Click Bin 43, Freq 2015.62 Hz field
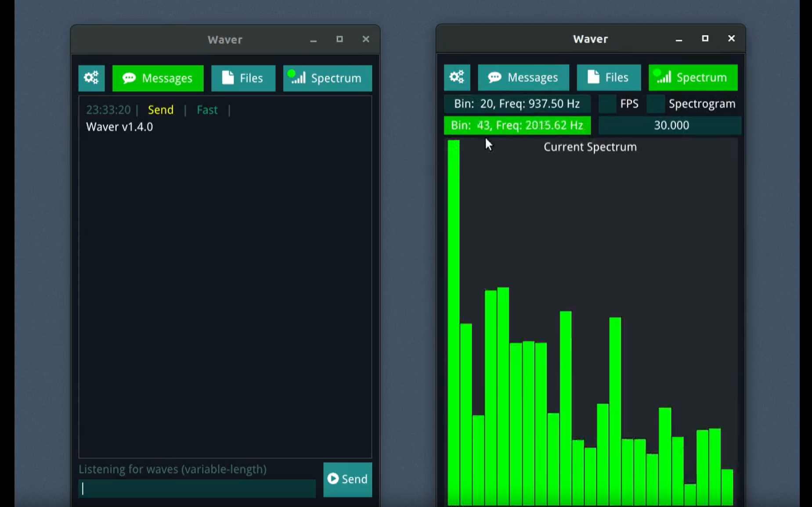812x507 pixels. point(517,126)
